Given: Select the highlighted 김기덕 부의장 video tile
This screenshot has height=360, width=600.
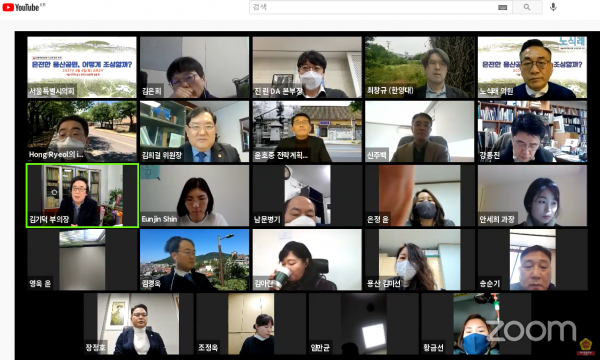Looking at the screenshot, I should (x=82, y=195).
